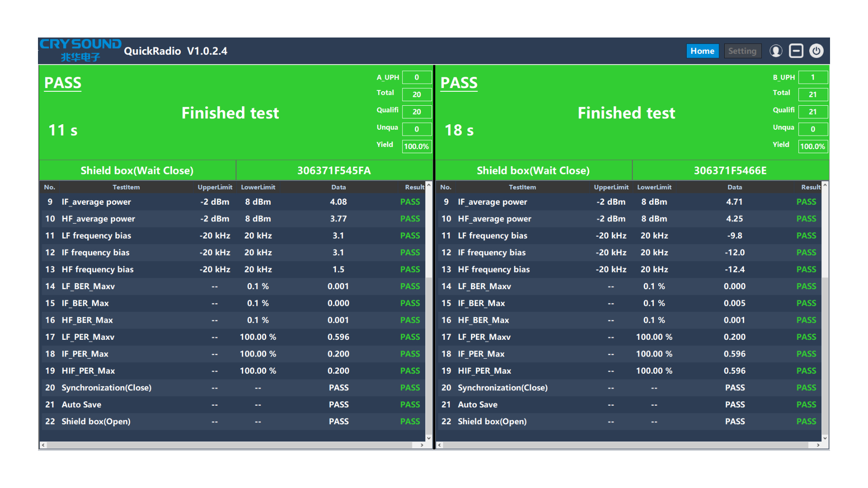Click the left panel PASS status label
868x488 pixels.
(63, 83)
